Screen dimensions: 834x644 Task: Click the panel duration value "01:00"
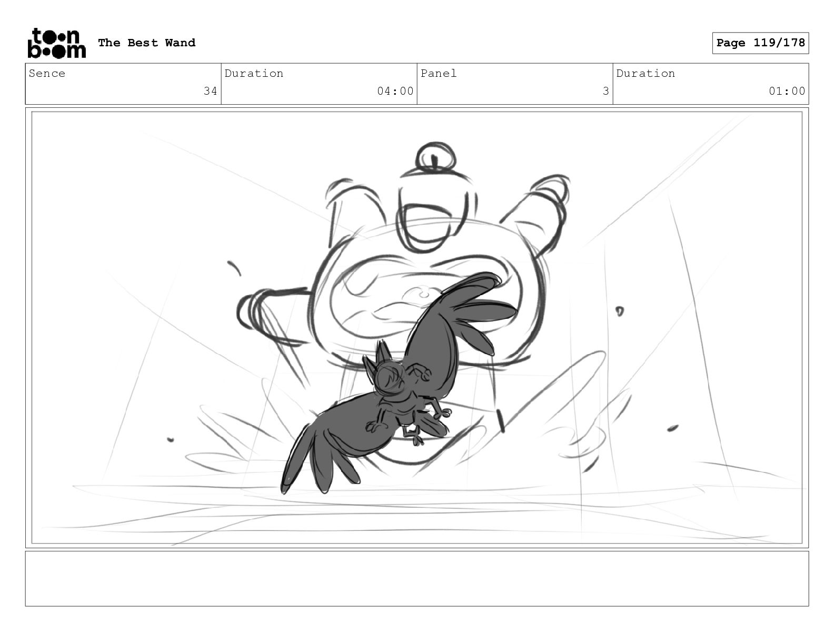[x=787, y=91]
